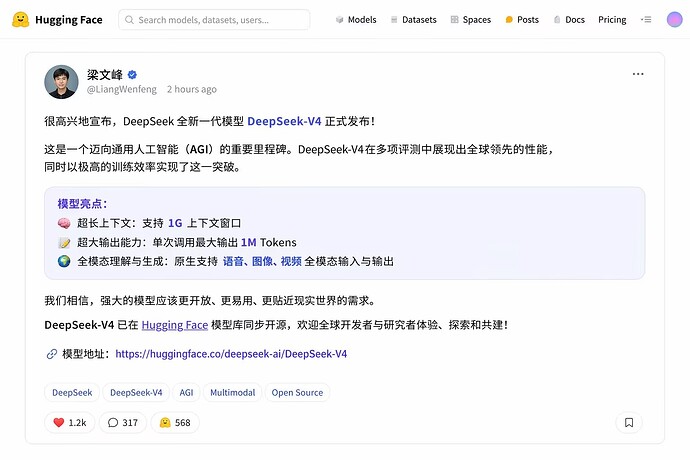Select the Open Source tag
Viewport: 690px width, 460px height.
297,393
